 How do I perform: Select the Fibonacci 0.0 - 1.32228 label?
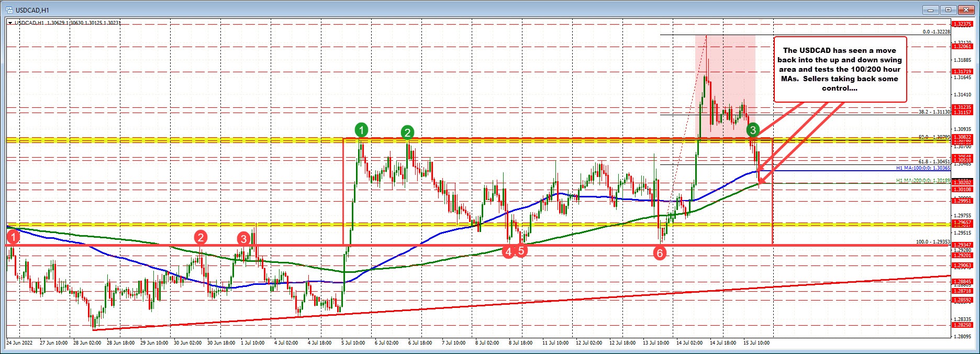pos(936,32)
